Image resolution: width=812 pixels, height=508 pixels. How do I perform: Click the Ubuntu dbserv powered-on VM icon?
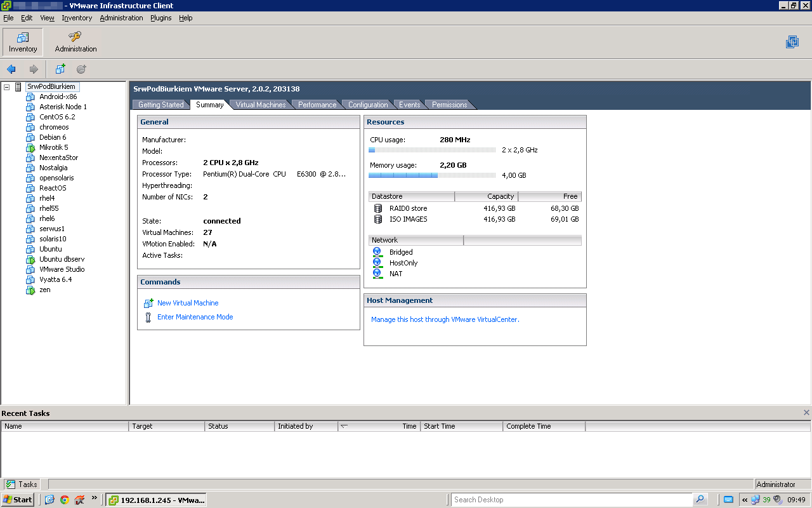coord(30,259)
